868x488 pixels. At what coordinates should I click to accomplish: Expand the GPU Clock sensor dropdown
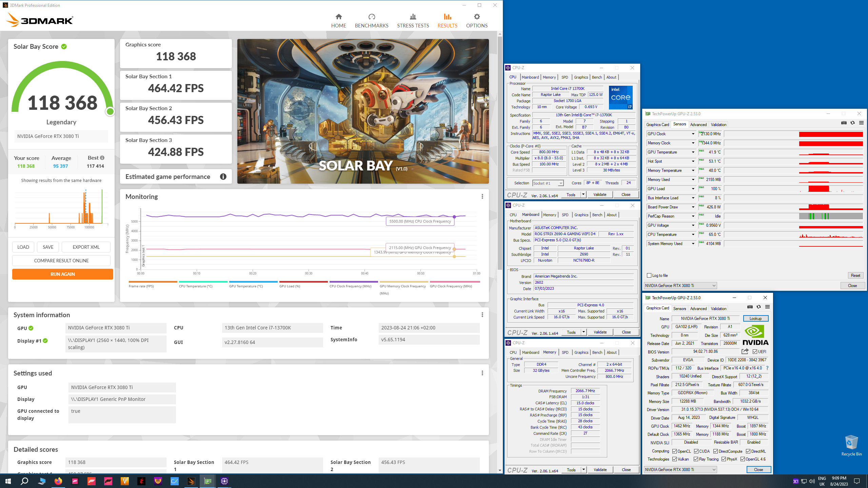pos(693,134)
